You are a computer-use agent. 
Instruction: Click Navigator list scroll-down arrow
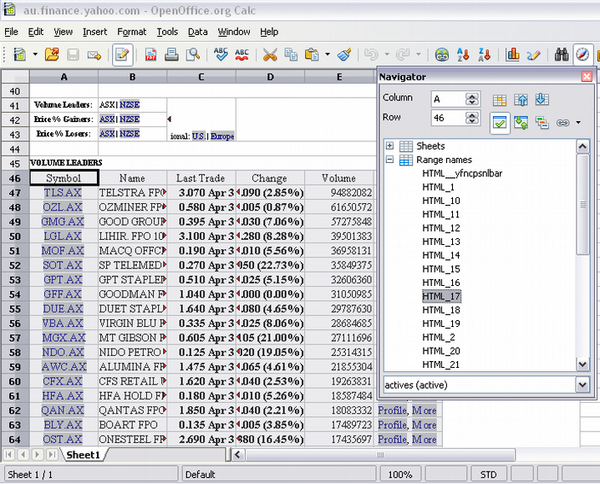tap(582, 364)
